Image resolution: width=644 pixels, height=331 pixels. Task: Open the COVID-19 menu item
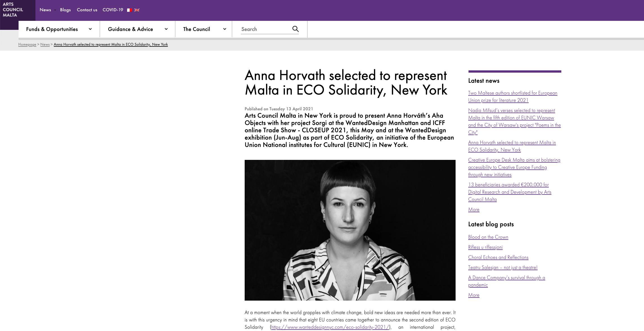tap(113, 10)
